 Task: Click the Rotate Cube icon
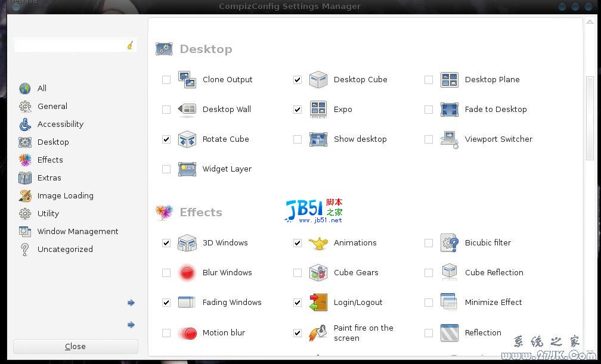[x=187, y=139]
